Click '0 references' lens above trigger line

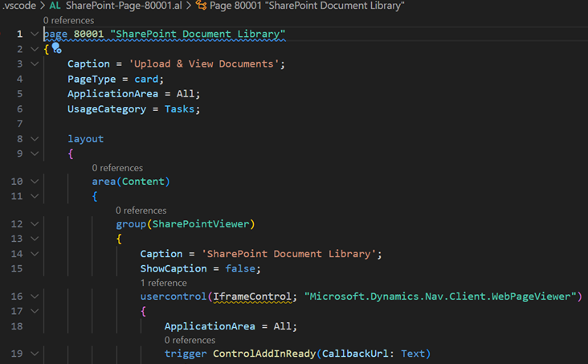pyautogui.click(x=190, y=340)
